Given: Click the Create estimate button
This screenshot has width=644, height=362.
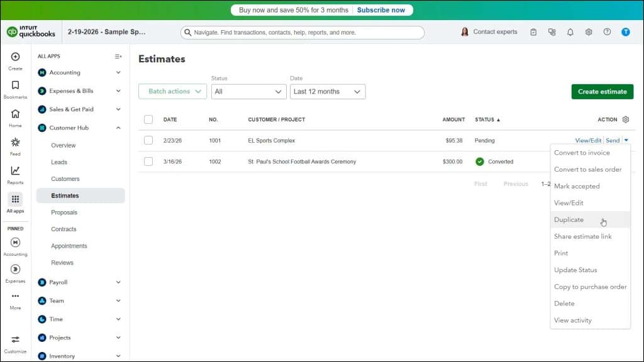Looking at the screenshot, I should (x=602, y=91).
